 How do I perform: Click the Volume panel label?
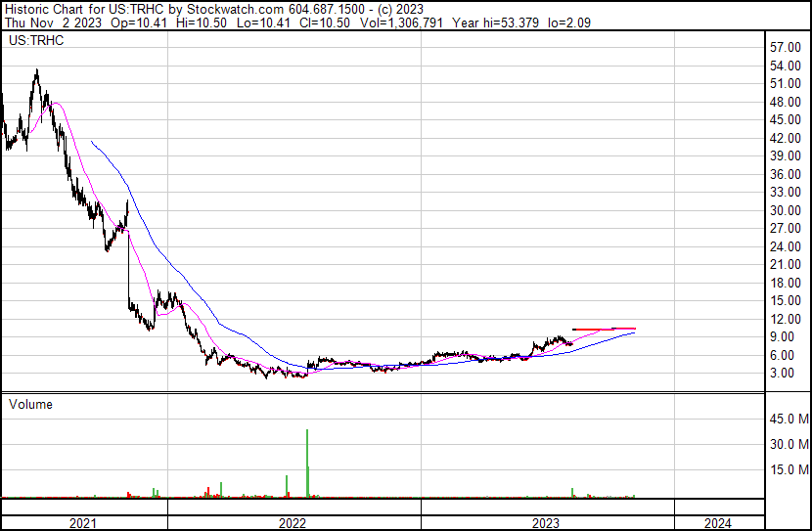[x=30, y=404]
